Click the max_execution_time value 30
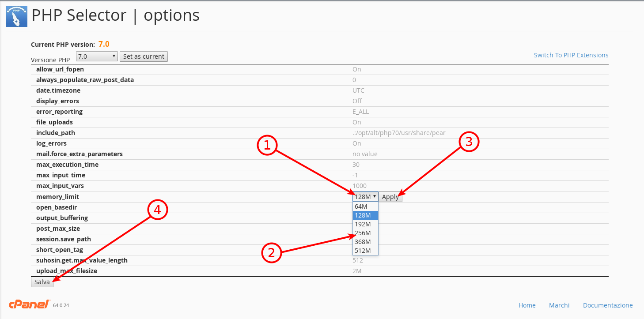Screen dimensions: 644x319 click(x=356, y=165)
